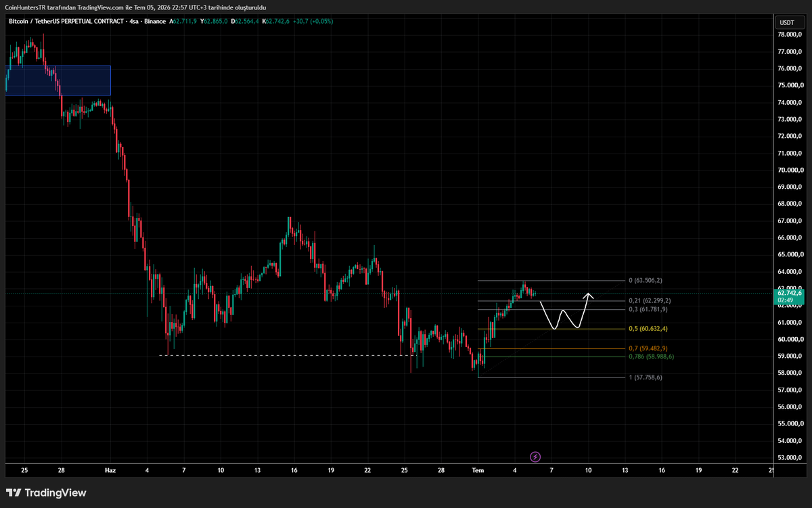Image resolution: width=812 pixels, height=508 pixels.
Task: Click the 76.000,0 price axis label
Action: [x=790, y=68]
